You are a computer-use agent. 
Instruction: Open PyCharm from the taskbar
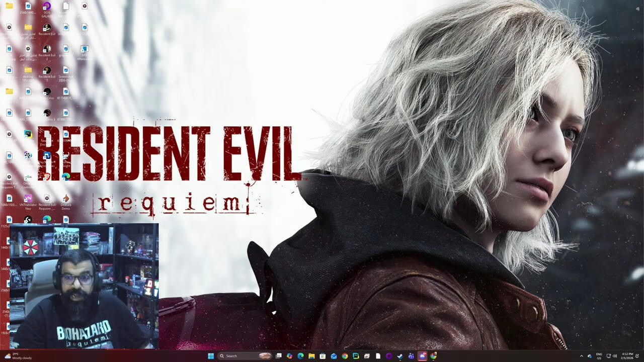(x=356, y=356)
